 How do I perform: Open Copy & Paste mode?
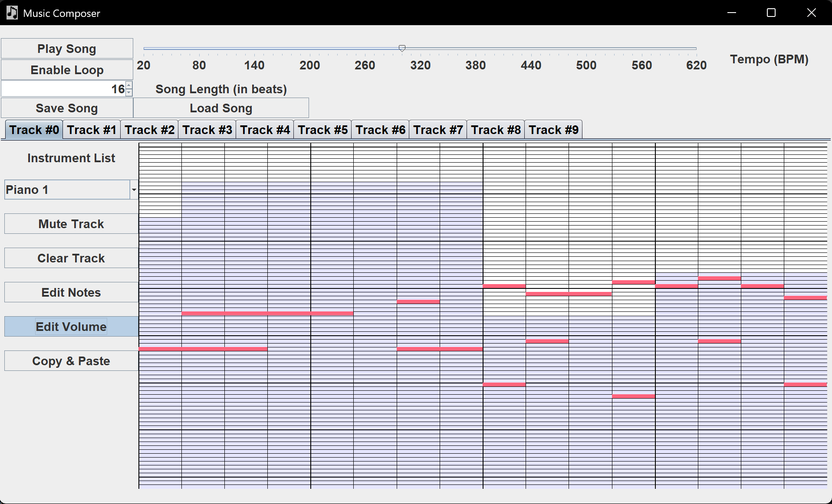(71, 361)
